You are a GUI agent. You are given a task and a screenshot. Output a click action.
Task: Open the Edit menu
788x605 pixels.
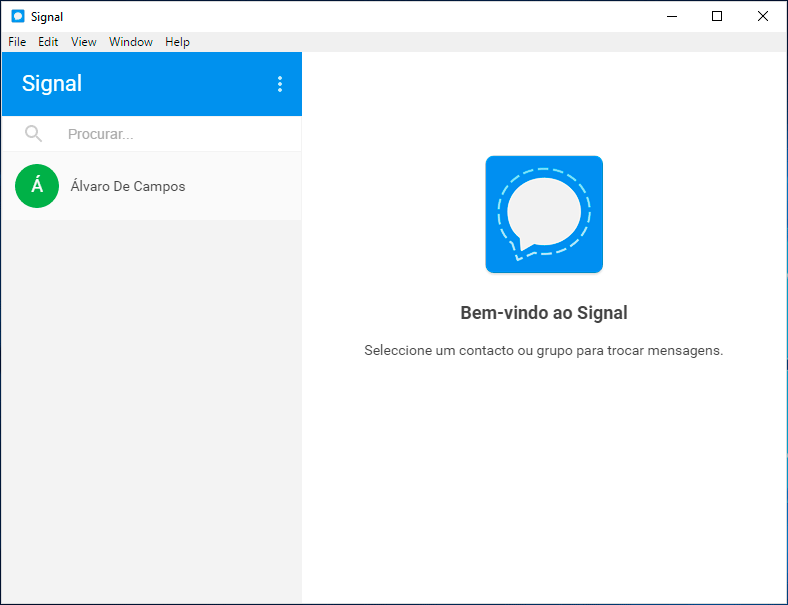pyautogui.click(x=48, y=42)
